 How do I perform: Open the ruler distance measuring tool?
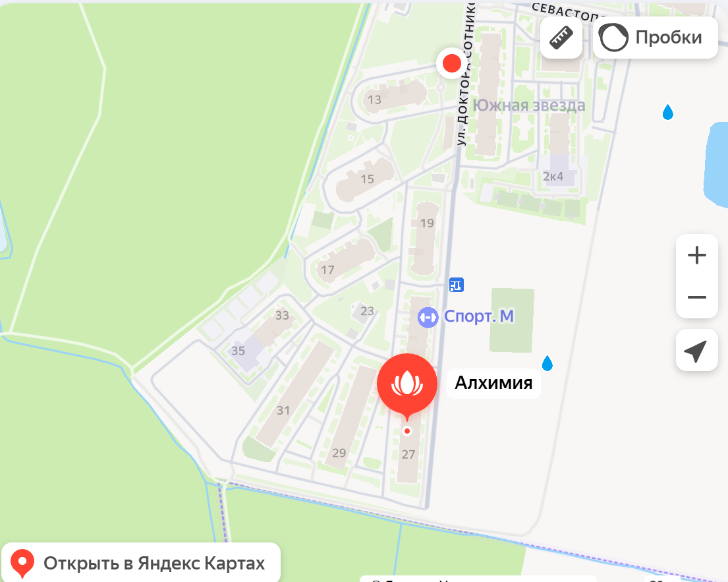561,38
